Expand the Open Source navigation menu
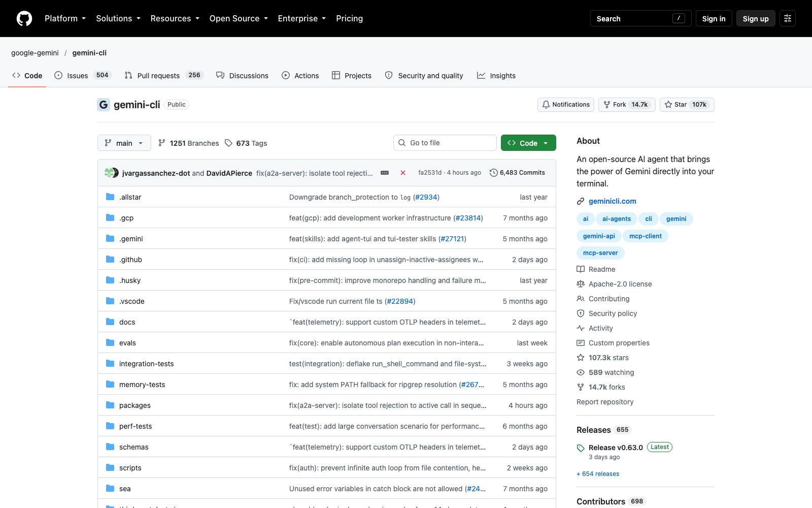 click(x=239, y=18)
